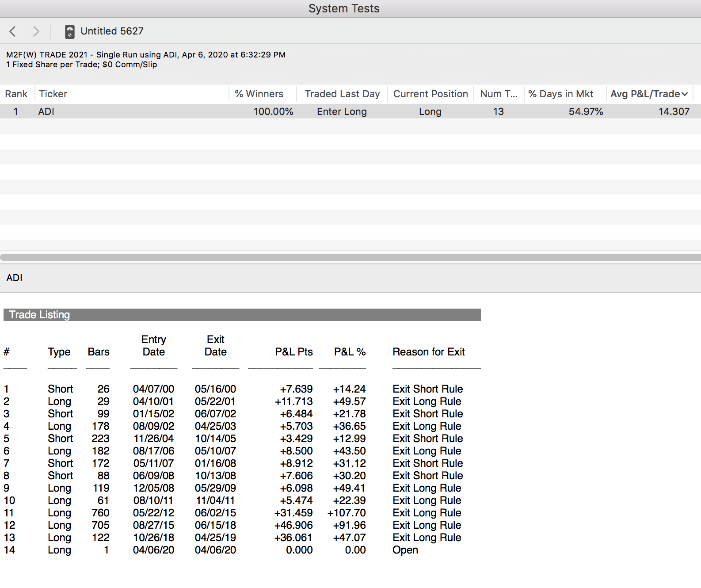Select the Num T... column header

point(499,94)
